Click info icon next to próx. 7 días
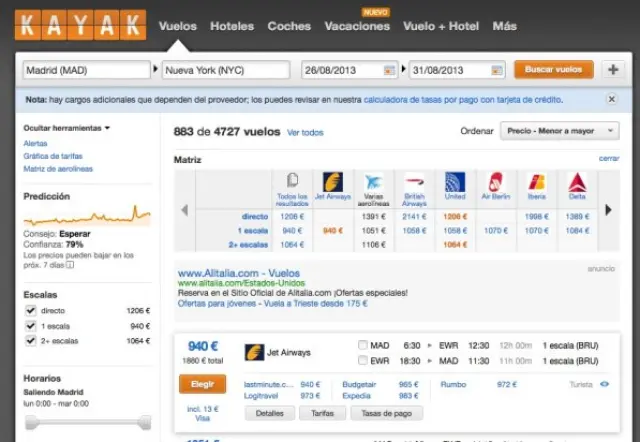The height and width of the screenshot is (442, 640). click(70, 265)
